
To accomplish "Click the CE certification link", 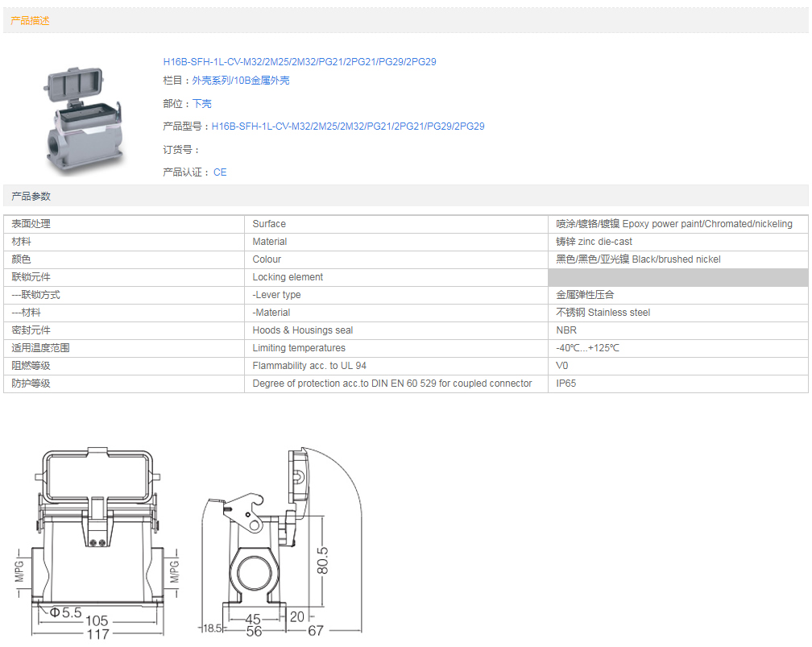I will click(220, 172).
